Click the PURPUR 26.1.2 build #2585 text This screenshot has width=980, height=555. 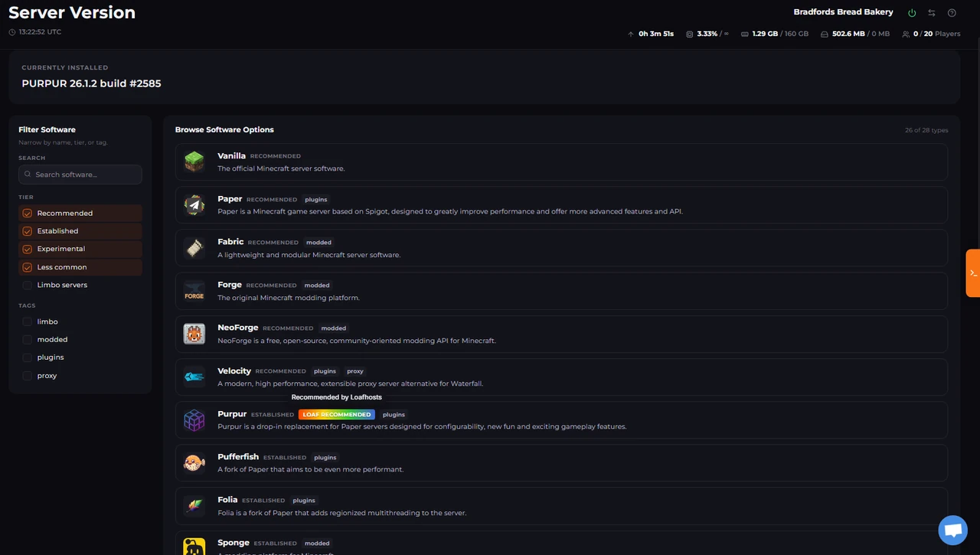coord(91,83)
